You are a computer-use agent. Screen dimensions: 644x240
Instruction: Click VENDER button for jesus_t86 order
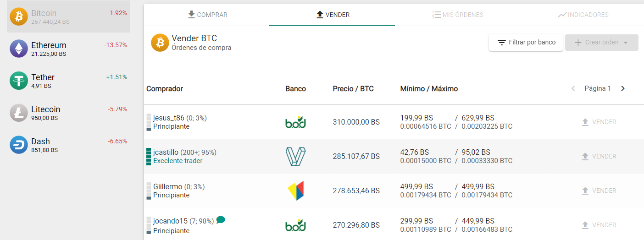click(x=599, y=122)
